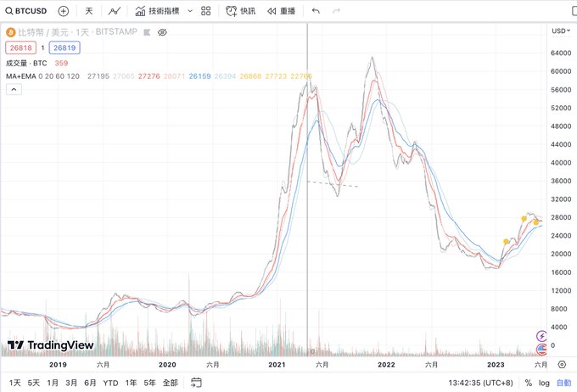The image size is (577, 392).
Task: Select the YTD time range tab
Action: coord(110,383)
